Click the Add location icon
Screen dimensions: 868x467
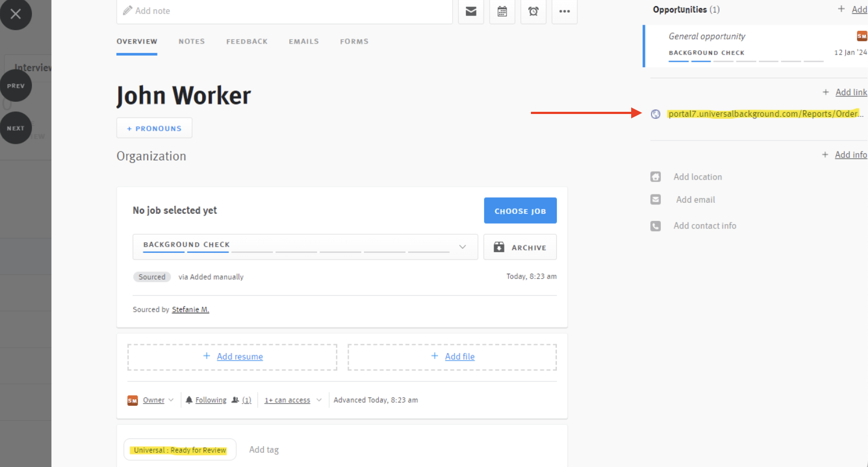click(655, 177)
